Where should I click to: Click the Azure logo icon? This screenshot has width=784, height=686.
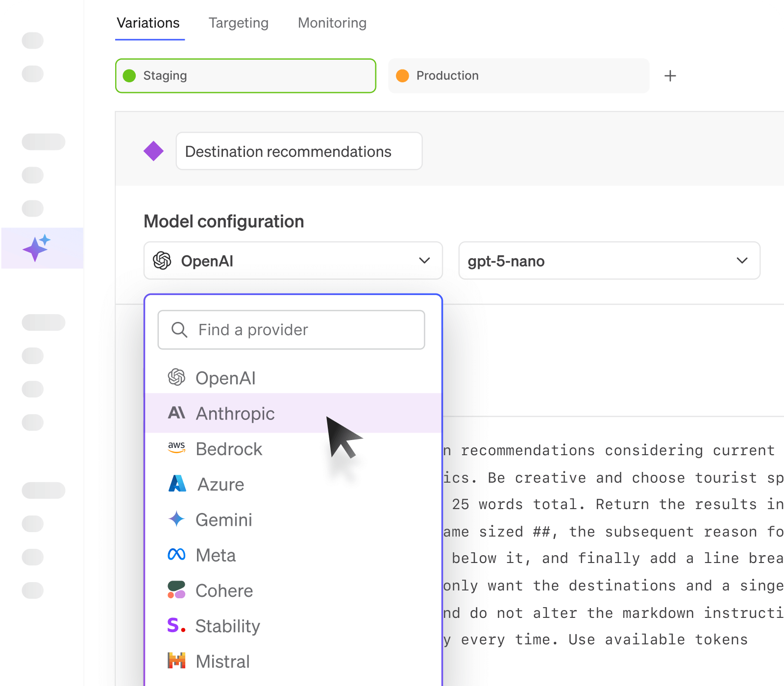[x=177, y=484]
